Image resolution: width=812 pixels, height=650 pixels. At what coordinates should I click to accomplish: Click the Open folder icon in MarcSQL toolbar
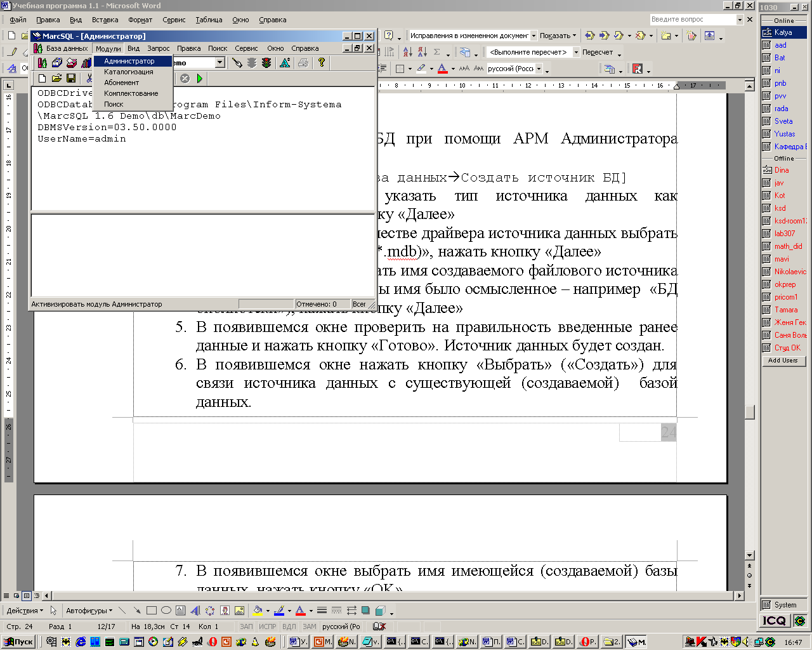(56, 79)
